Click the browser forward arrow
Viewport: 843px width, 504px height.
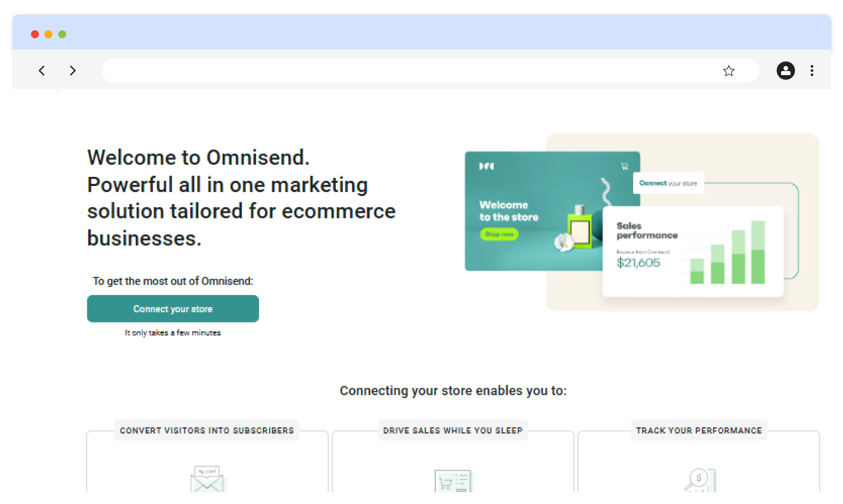click(x=73, y=71)
